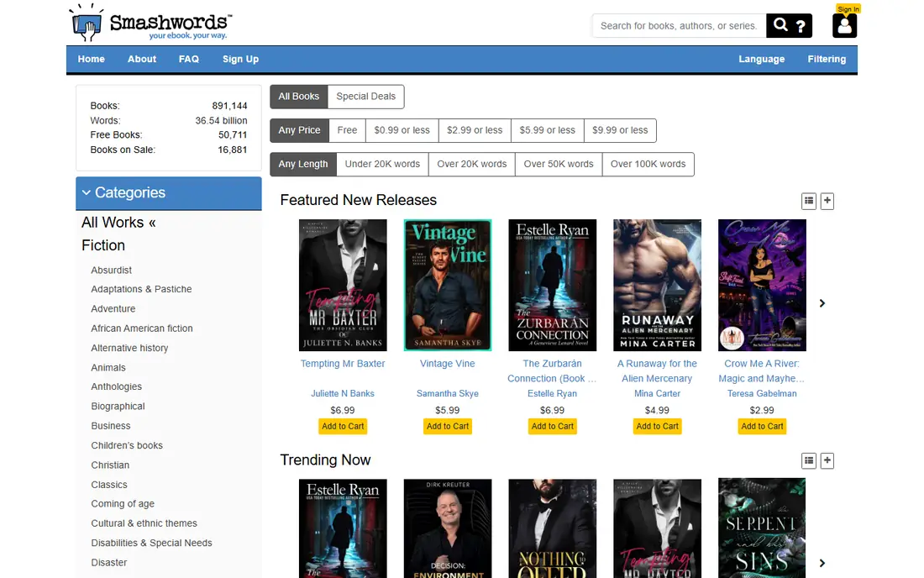Open the Adventure category
The width and height of the screenshot is (924, 578).
click(x=113, y=308)
